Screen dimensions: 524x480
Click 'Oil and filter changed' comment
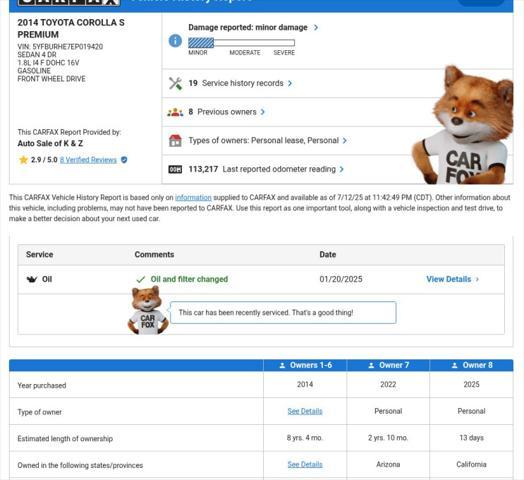click(x=189, y=279)
